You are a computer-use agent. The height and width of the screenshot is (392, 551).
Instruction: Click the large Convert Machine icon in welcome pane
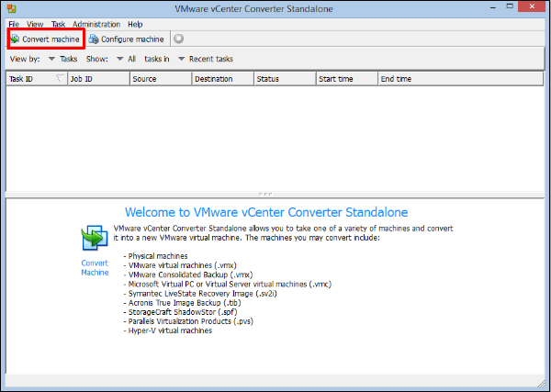tap(95, 239)
